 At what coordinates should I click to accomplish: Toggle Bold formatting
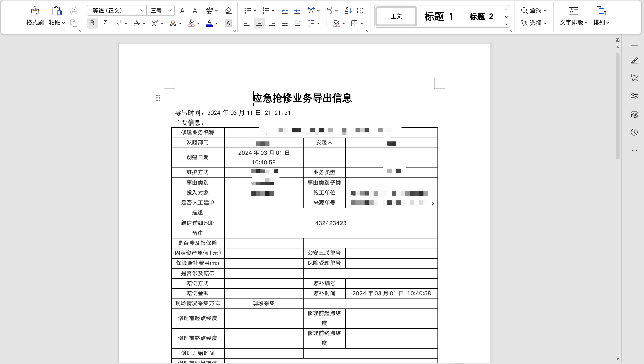(92, 23)
